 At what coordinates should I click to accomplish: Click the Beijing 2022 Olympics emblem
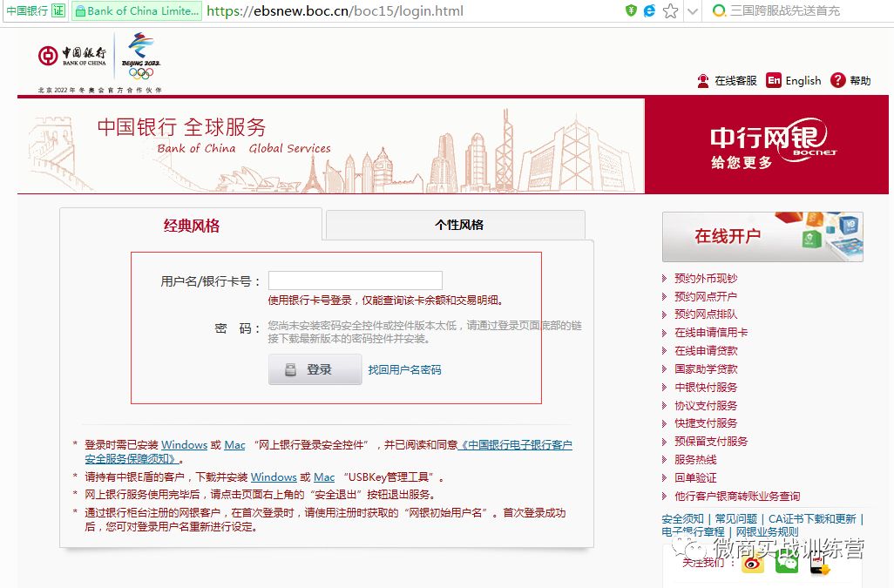pyautogui.click(x=141, y=56)
